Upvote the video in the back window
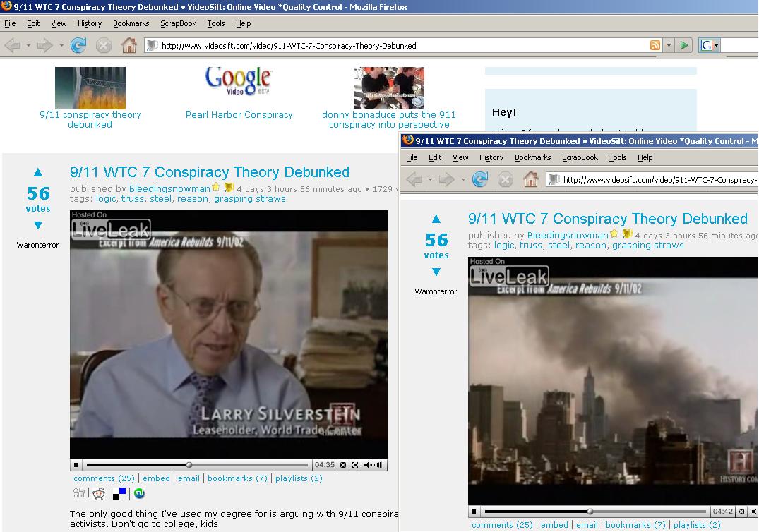The height and width of the screenshot is (532, 759). point(38,172)
